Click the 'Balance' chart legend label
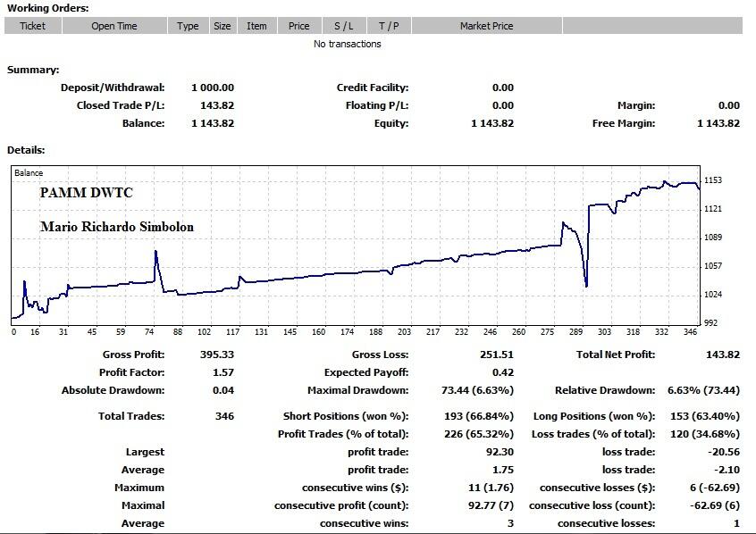 [29, 173]
